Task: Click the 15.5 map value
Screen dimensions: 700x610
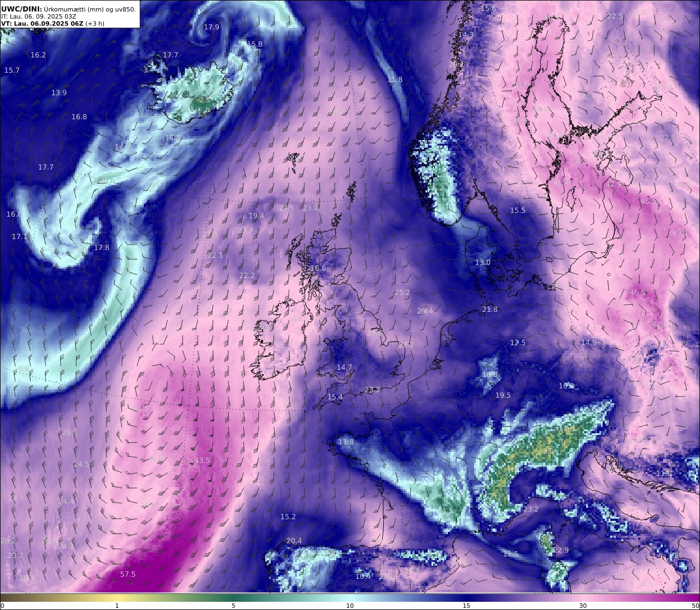Action: coord(517,210)
